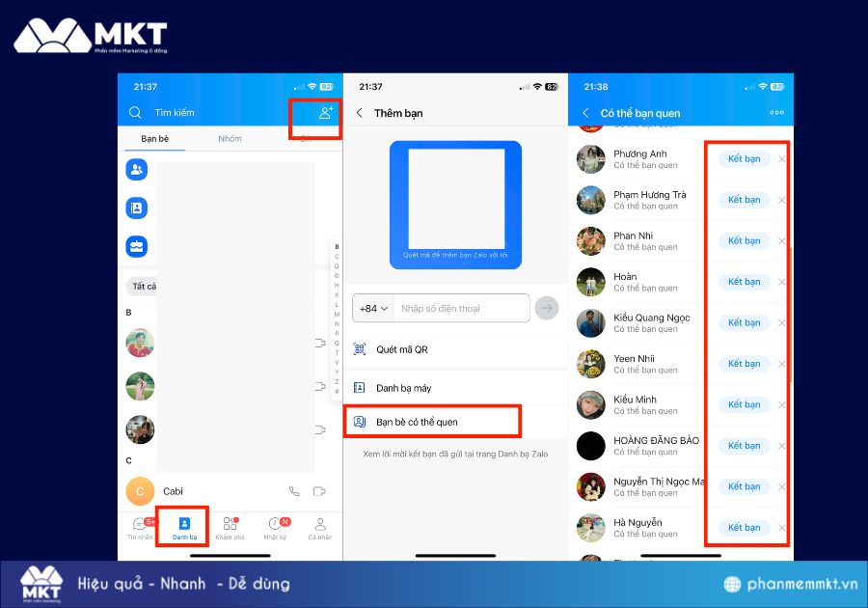The width and height of the screenshot is (868, 608).
Task: Switch to the Bạn bè tab
Action: (x=155, y=138)
